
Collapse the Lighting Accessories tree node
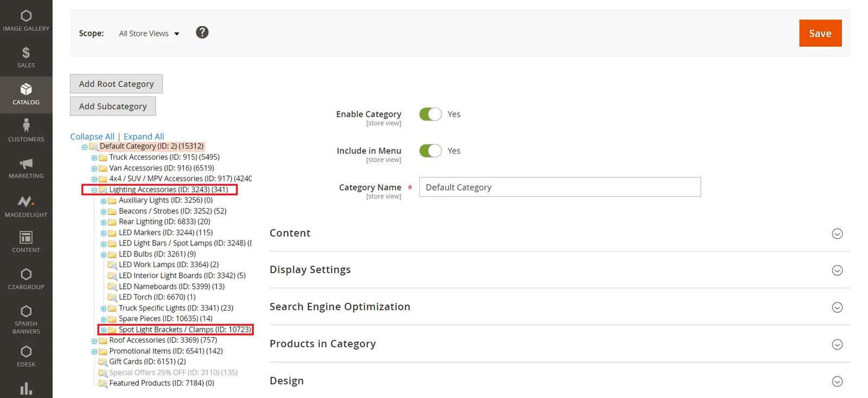click(94, 190)
